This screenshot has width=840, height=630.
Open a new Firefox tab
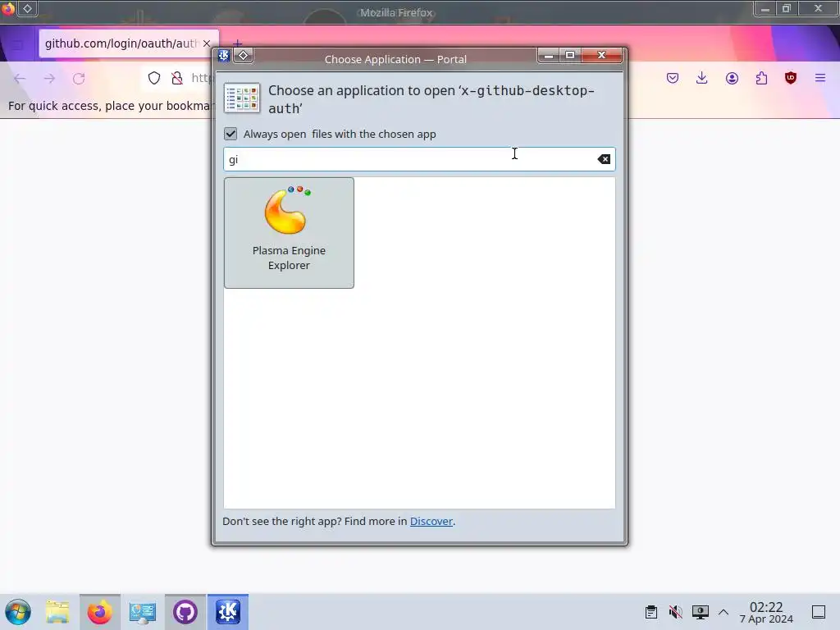click(237, 43)
